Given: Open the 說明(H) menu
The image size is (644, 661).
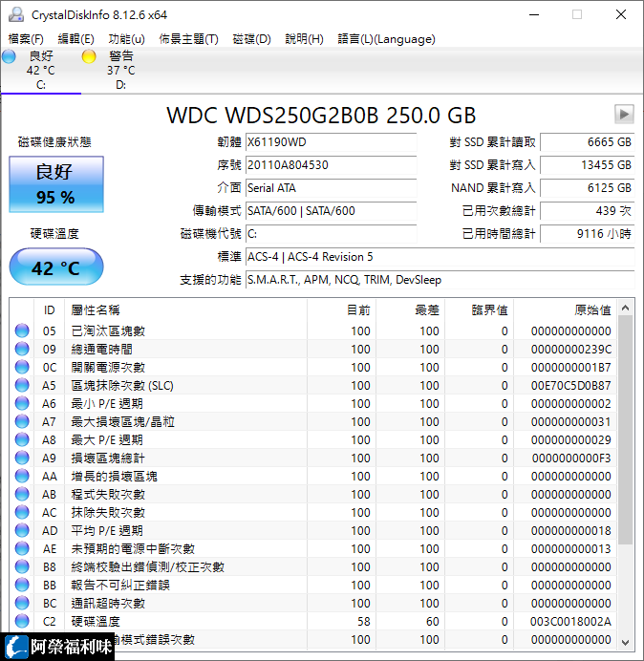Looking at the screenshot, I should point(304,39).
